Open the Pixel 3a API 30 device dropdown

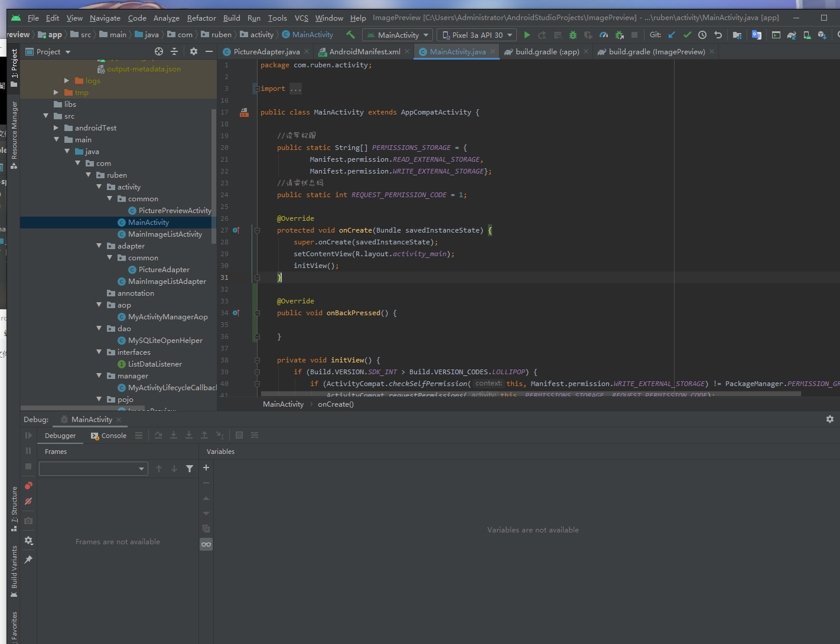(x=477, y=35)
